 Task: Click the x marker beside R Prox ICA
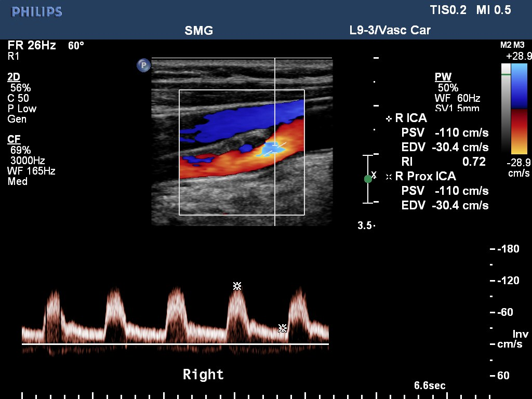pyautogui.click(x=389, y=177)
